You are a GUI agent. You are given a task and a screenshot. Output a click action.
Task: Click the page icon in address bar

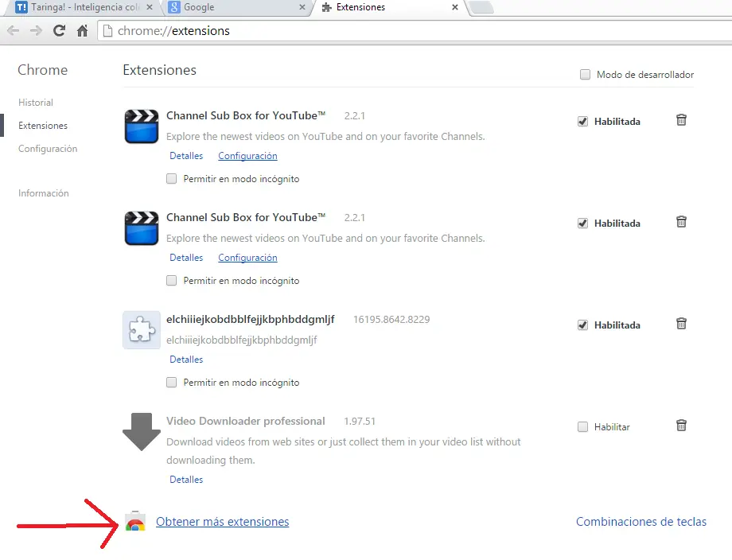[x=108, y=31]
